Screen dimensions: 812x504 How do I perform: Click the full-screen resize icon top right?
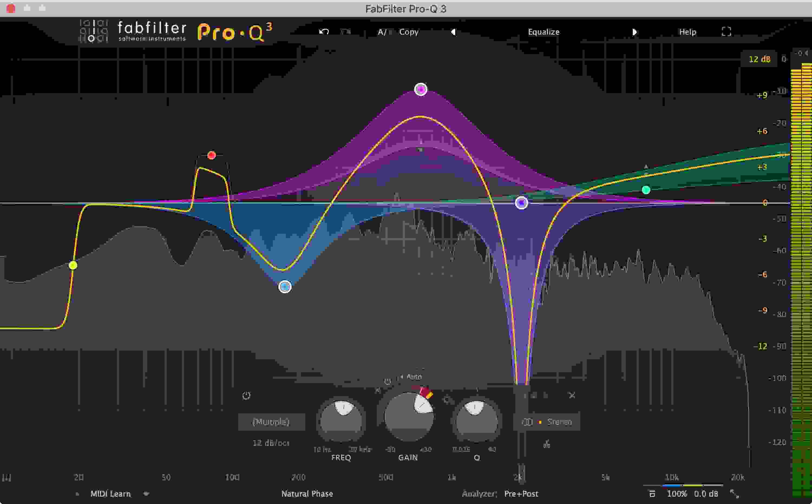click(726, 32)
